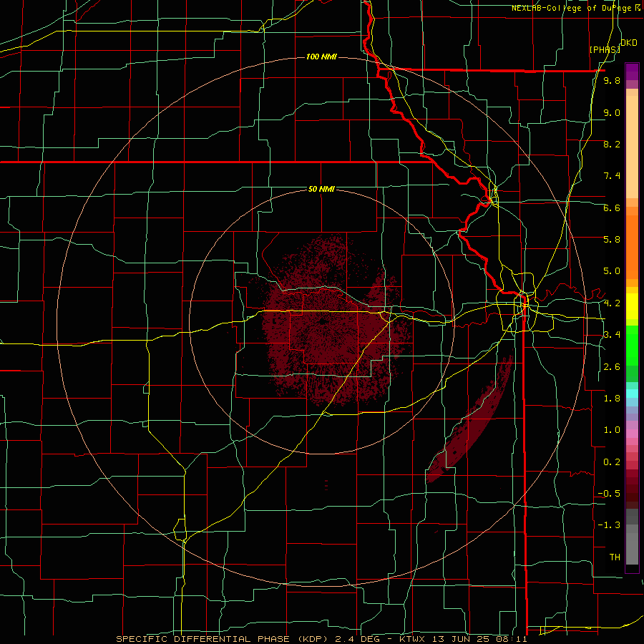Click the pink segment of the color bar
The height and width of the screenshot is (644, 644).
point(632,434)
